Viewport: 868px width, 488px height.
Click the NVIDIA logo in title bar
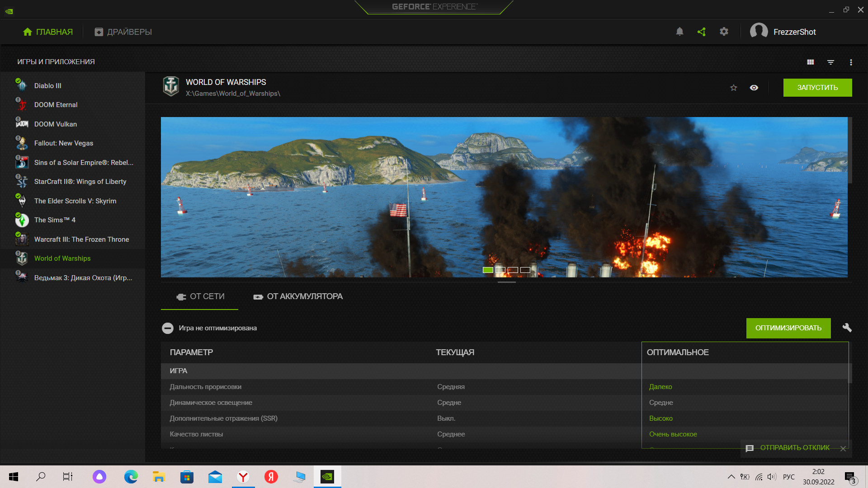pyautogui.click(x=9, y=11)
